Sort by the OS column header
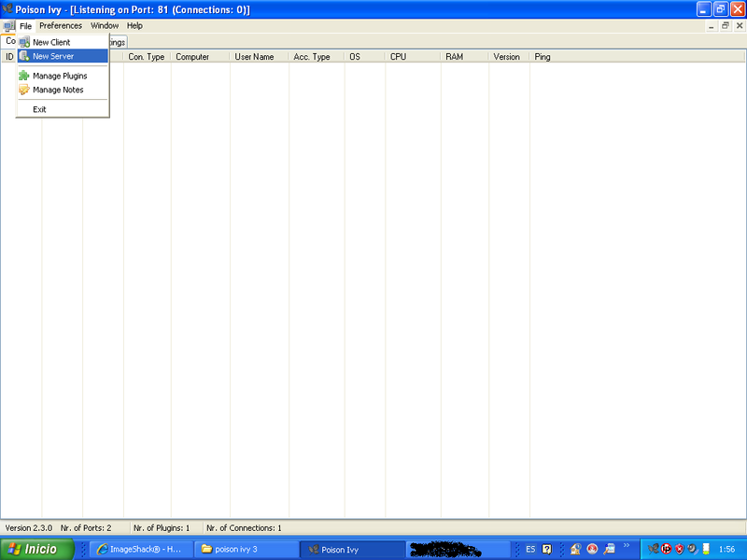The image size is (747, 560). point(364,57)
